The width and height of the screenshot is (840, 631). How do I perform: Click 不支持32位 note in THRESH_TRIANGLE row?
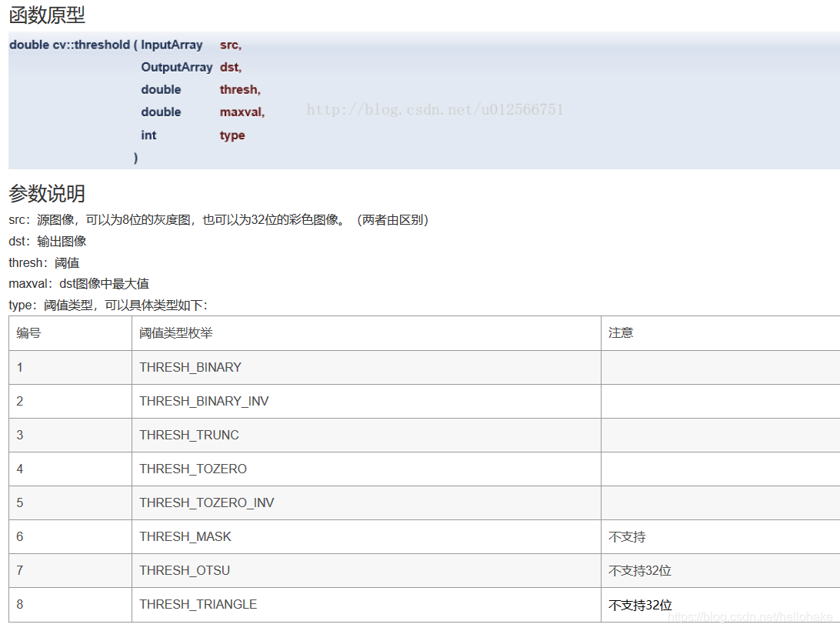point(640,606)
